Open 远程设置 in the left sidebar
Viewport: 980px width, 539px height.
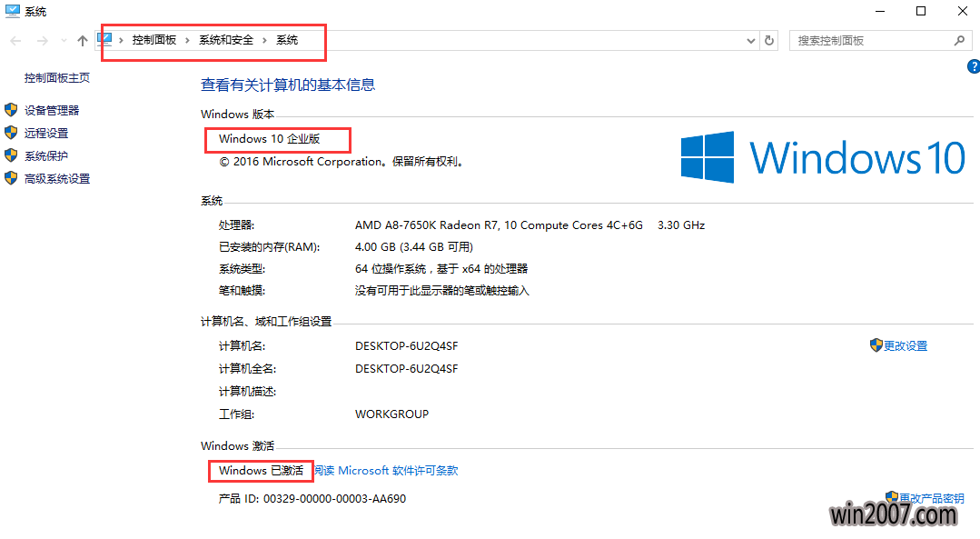pyautogui.click(x=46, y=134)
